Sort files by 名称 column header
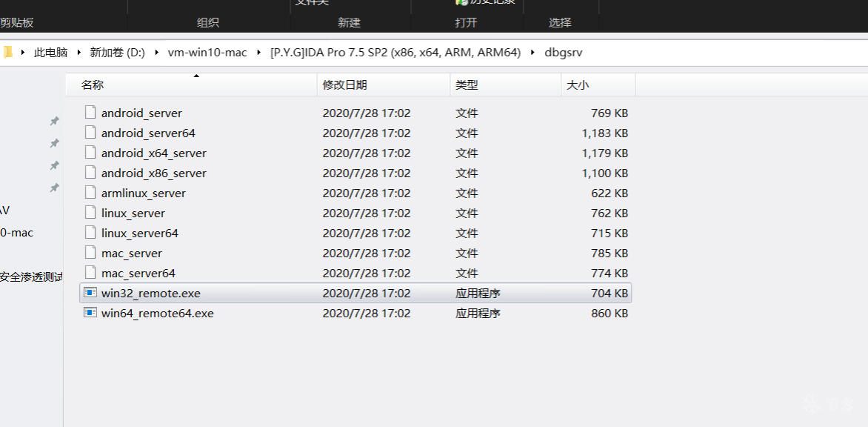This screenshot has height=427, width=868. [x=191, y=85]
